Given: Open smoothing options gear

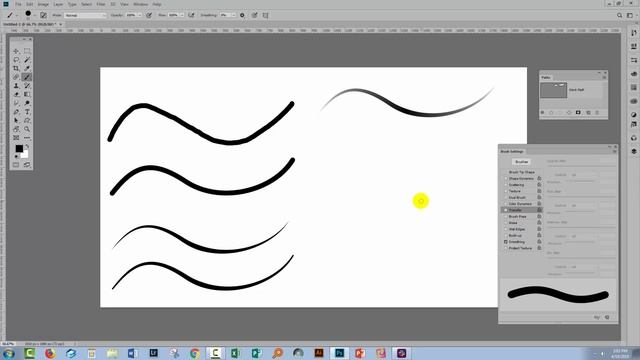Looking at the screenshot, I should pos(242,15).
